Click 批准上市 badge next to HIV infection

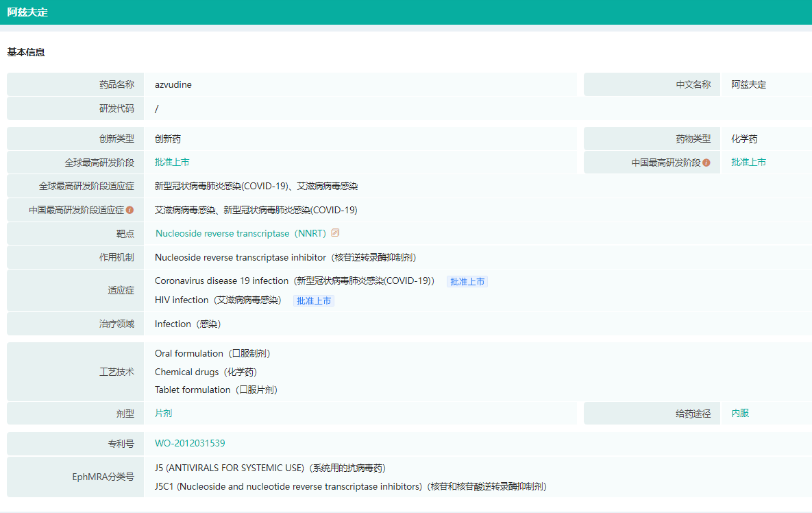coord(314,300)
